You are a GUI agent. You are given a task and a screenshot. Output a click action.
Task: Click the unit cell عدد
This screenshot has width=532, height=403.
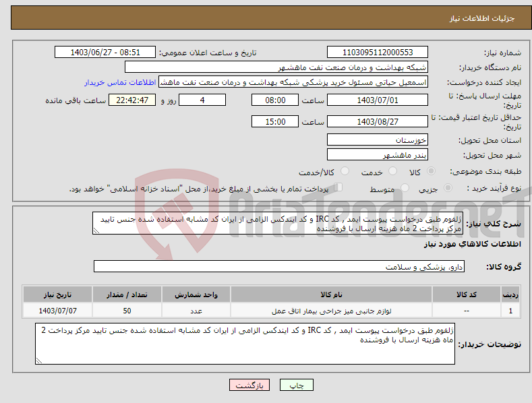[196, 311]
